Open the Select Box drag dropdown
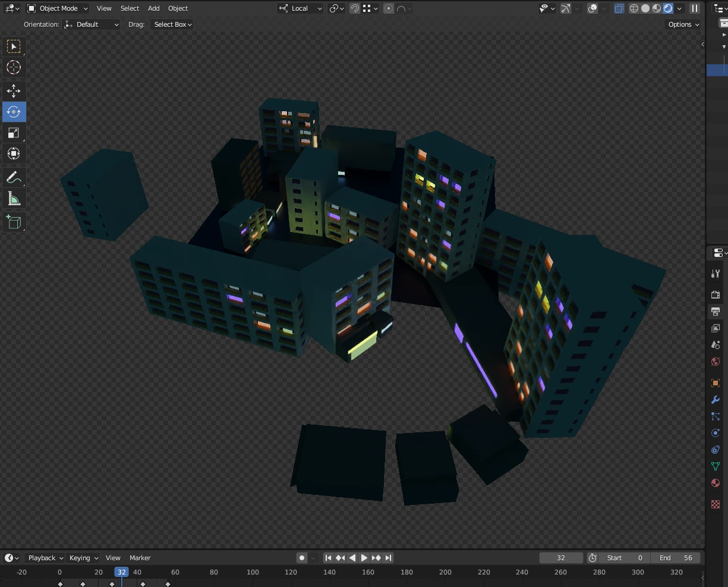The width and height of the screenshot is (728, 587). [x=172, y=24]
